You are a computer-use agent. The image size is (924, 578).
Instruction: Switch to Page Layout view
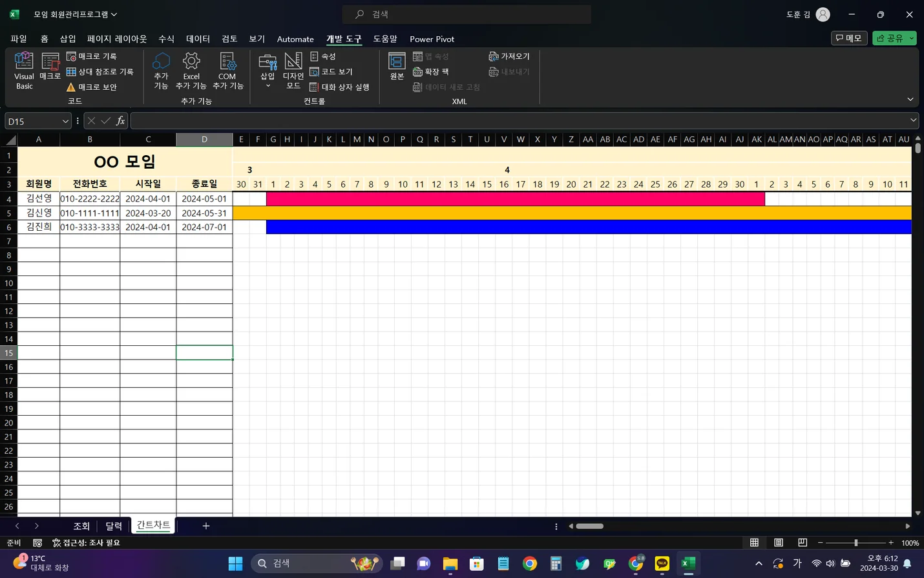click(779, 542)
